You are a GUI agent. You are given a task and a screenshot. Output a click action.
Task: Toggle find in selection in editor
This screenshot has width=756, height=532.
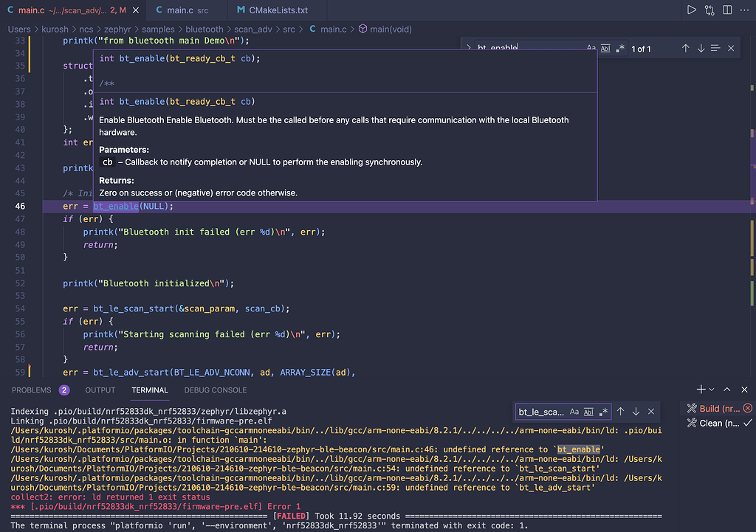[x=715, y=48]
